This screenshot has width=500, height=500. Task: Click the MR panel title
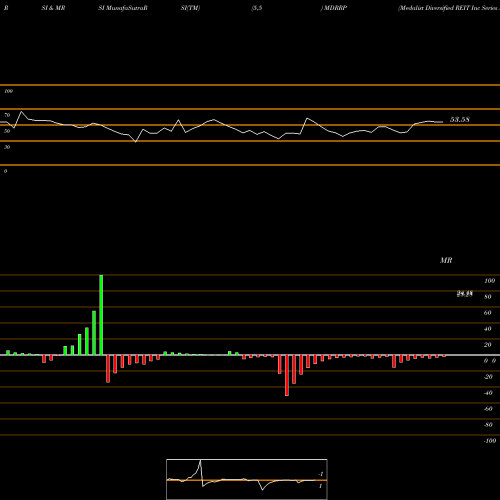pos(446,260)
